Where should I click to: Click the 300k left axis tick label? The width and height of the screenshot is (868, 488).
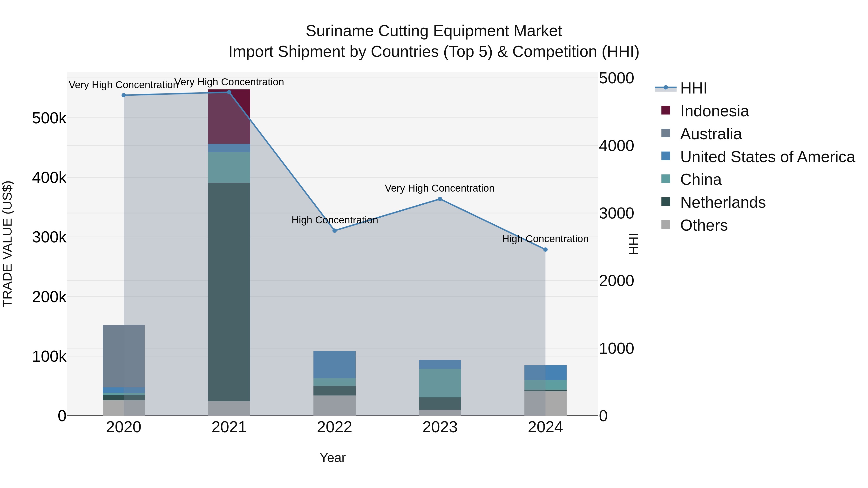click(49, 237)
